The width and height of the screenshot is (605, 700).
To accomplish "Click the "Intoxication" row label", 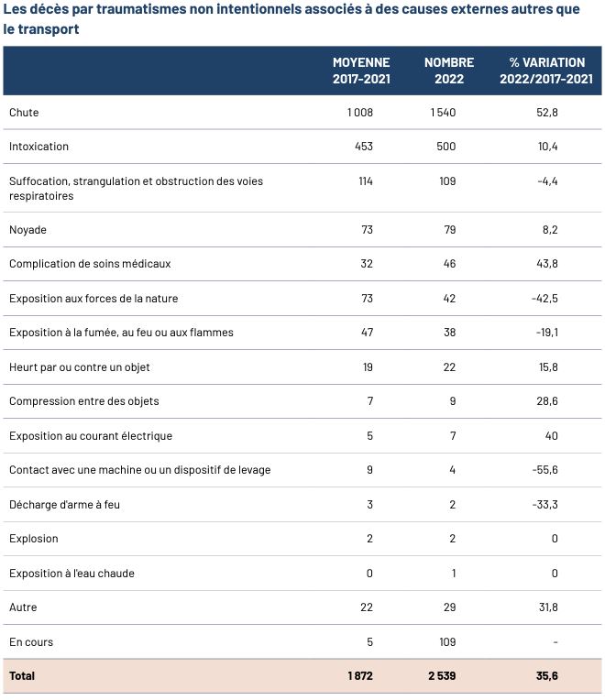I will point(38,147).
